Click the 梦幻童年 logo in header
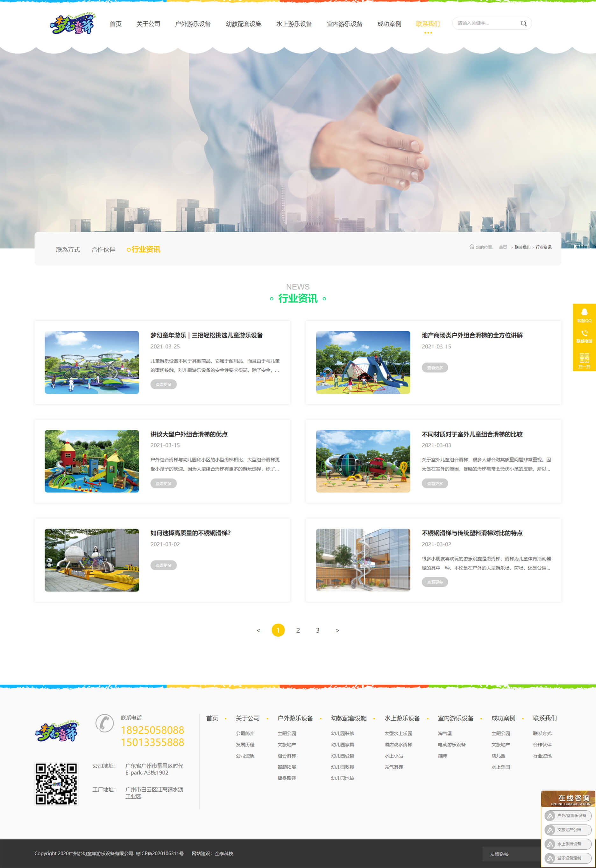The width and height of the screenshot is (596, 868). (x=72, y=24)
